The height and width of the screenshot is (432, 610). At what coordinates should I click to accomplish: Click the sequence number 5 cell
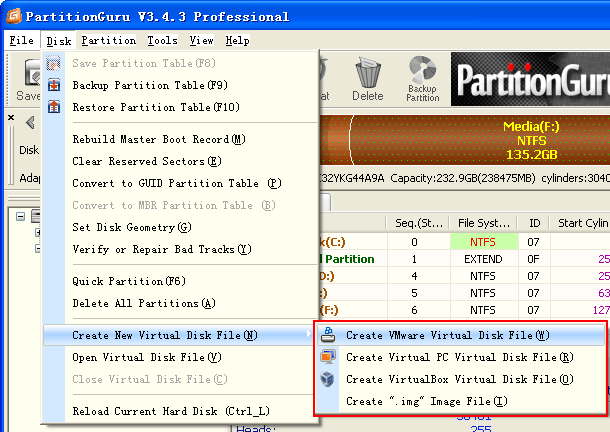(x=418, y=293)
